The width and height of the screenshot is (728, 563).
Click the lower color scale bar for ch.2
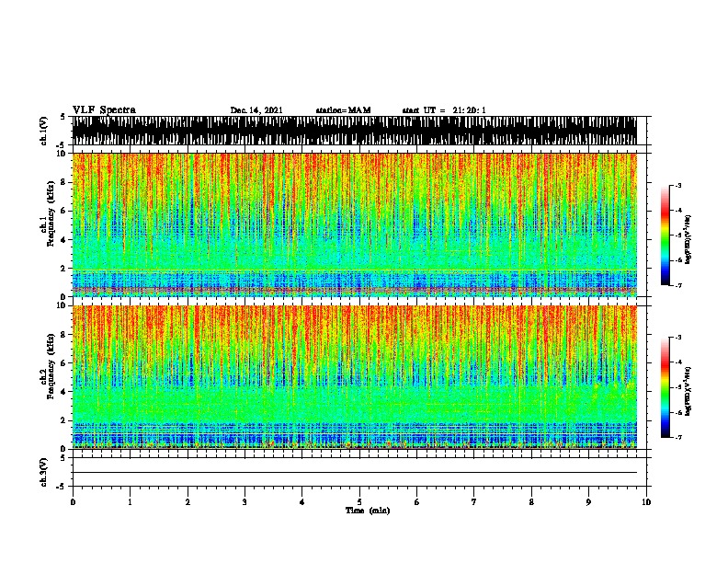[665, 387]
